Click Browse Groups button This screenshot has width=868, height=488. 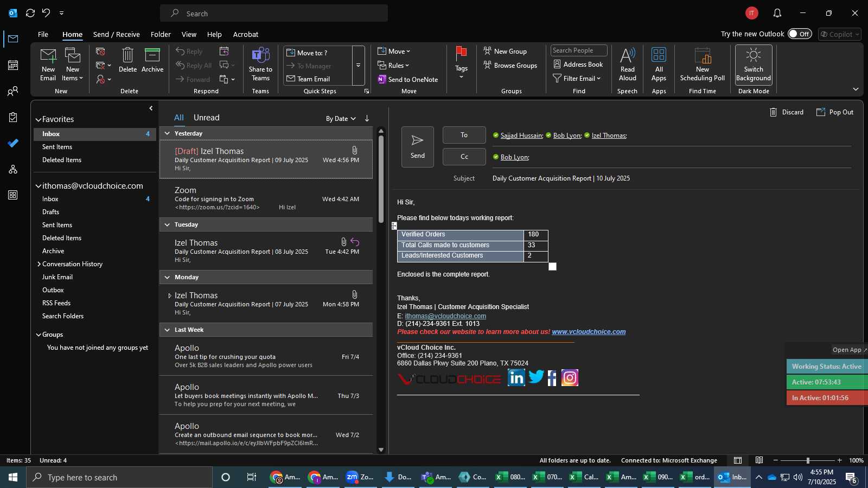(x=510, y=66)
